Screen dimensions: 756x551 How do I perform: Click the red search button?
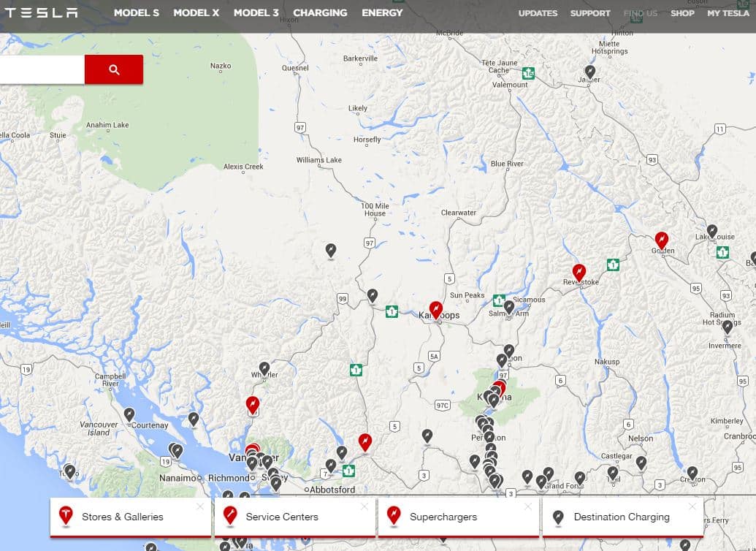[x=114, y=69]
